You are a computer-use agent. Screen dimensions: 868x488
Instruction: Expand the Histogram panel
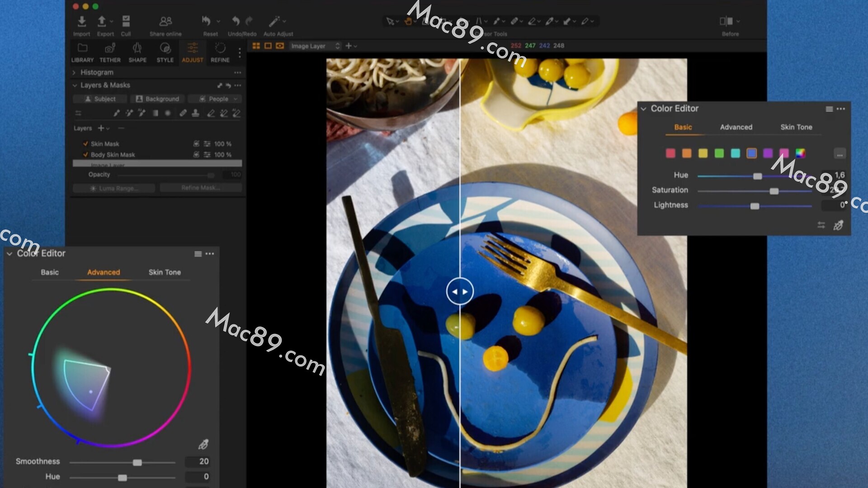74,72
